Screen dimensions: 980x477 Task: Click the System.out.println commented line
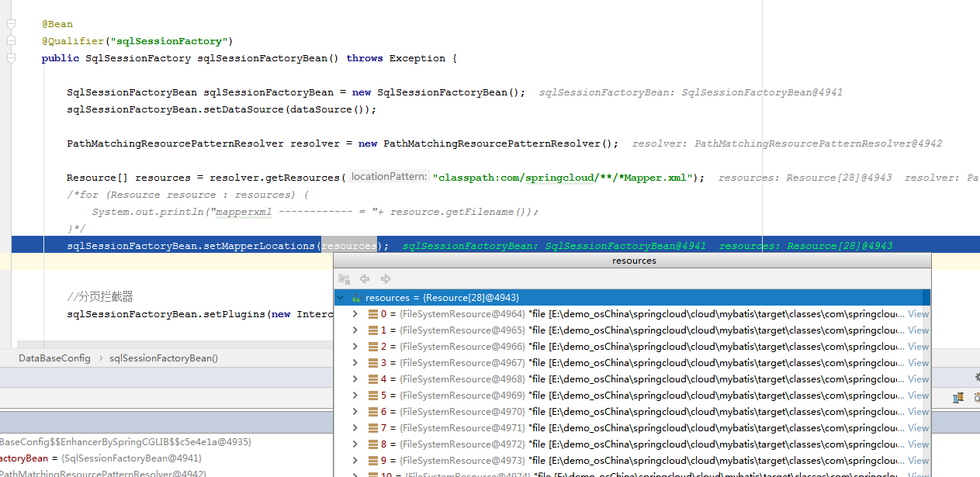(315, 212)
